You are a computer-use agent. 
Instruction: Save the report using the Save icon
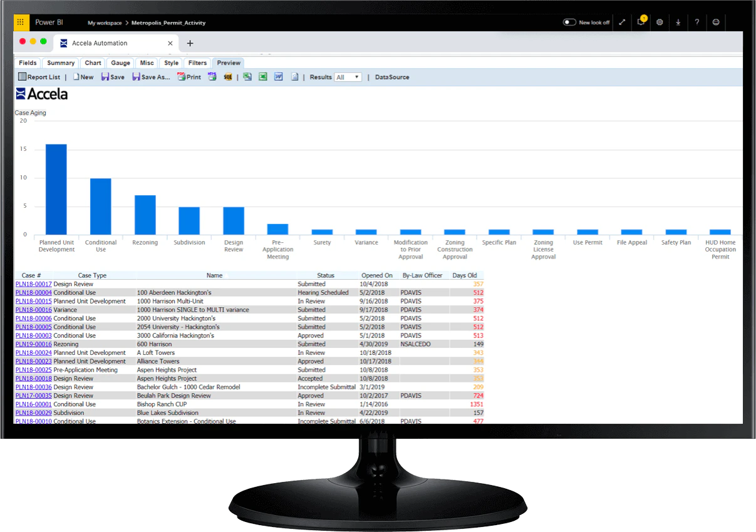112,76
